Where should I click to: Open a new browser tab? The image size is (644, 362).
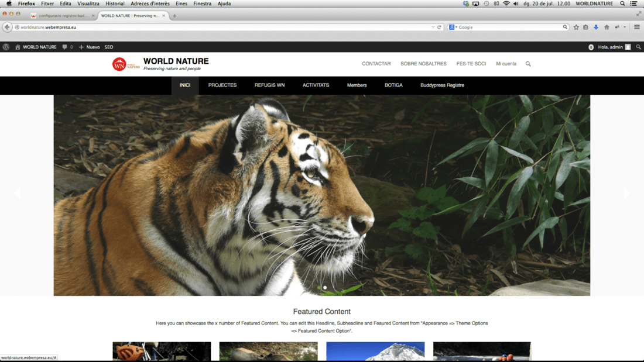174,16
